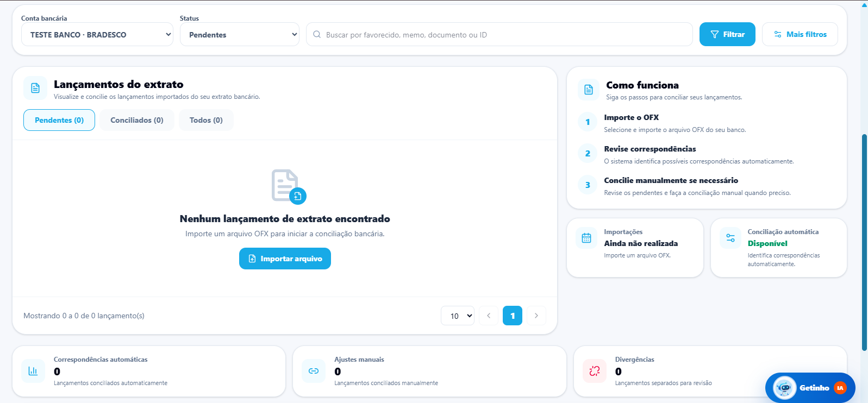
Task: Click Mostrando 0 a 0 de 0 lançamento(s)
Action: [x=84, y=316]
